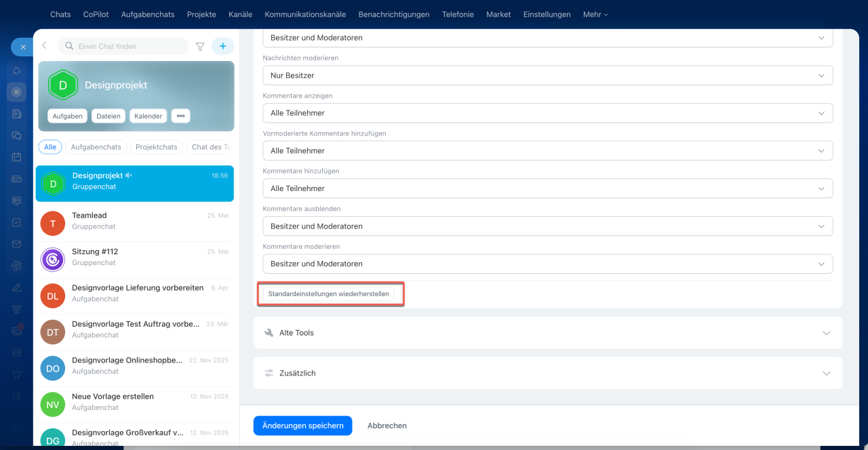Open the Mehr menu in top bar
This screenshot has width=868, height=450.
[x=595, y=14]
